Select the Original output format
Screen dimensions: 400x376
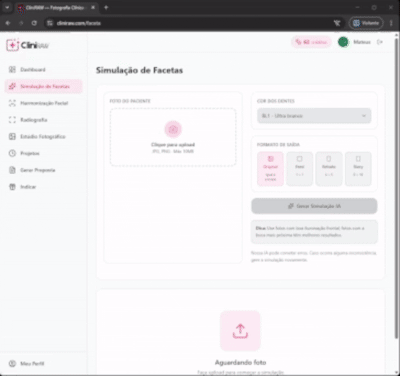pos(270,169)
